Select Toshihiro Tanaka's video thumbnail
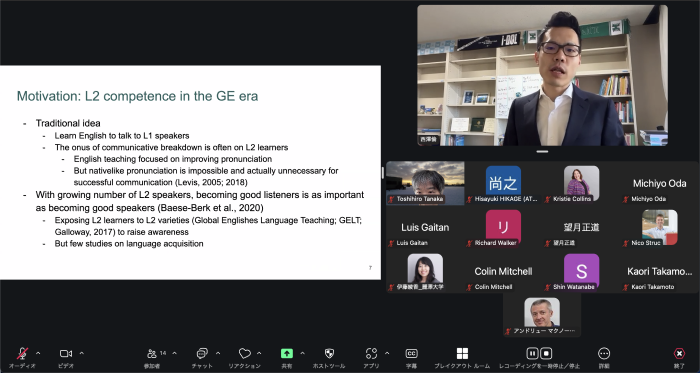The image size is (700, 373). (425, 183)
